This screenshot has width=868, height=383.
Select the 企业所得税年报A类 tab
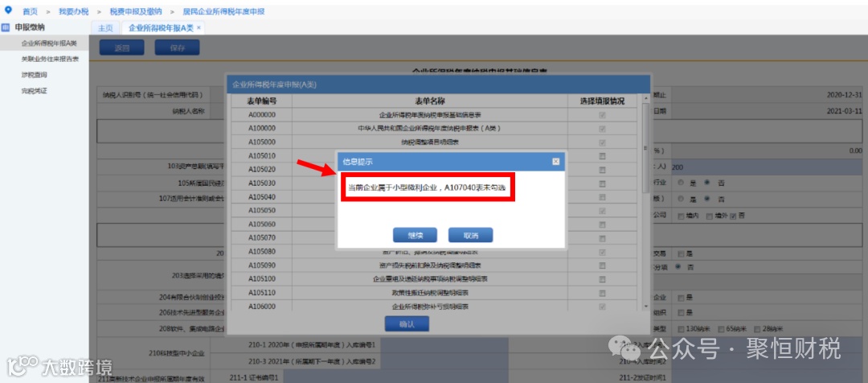pyautogui.click(x=161, y=27)
